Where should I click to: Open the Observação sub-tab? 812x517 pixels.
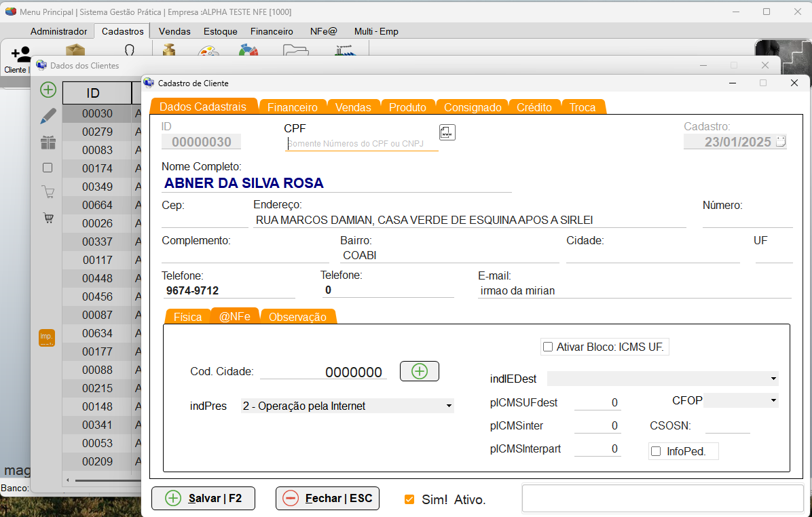pos(297,317)
